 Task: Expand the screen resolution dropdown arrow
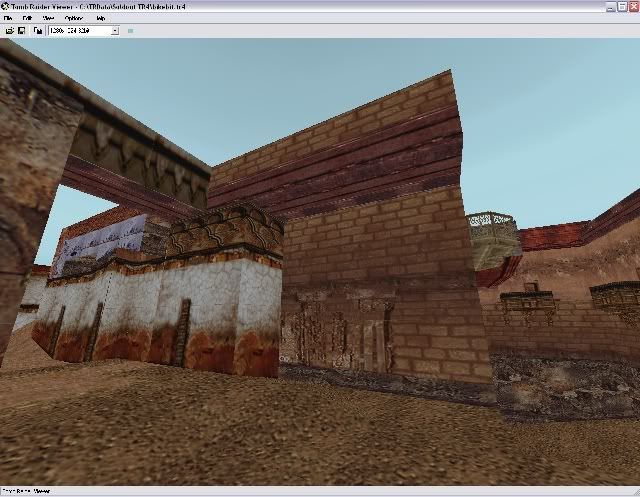115,31
